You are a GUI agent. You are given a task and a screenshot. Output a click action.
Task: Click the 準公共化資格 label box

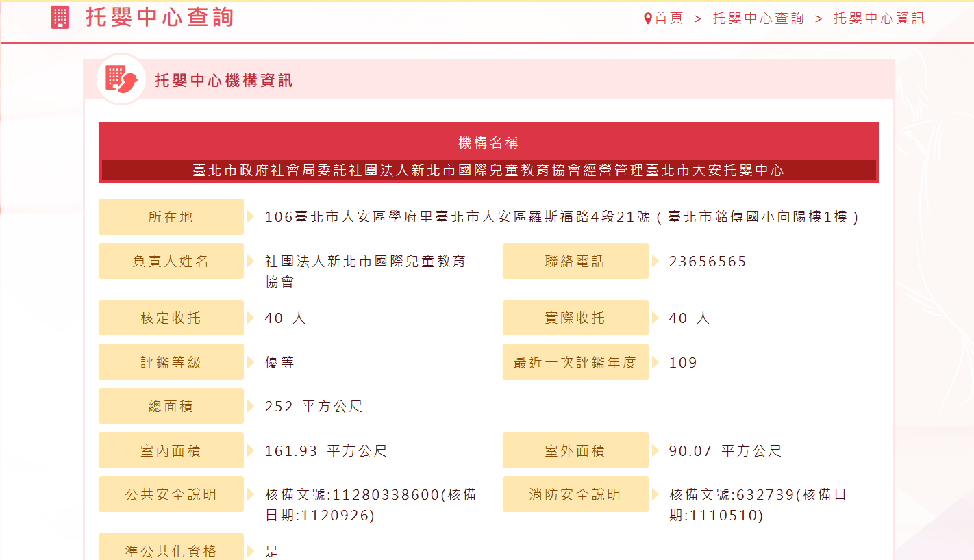coord(171,550)
